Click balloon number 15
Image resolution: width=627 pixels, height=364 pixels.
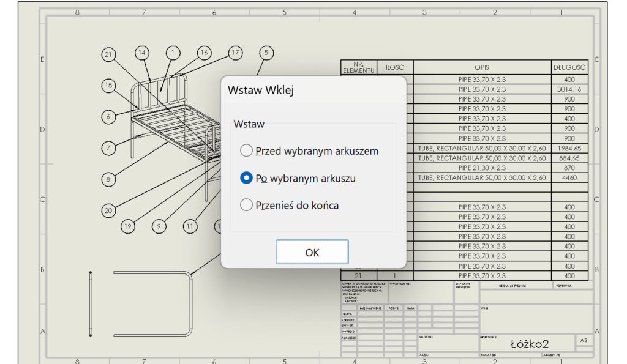point(109,86)
